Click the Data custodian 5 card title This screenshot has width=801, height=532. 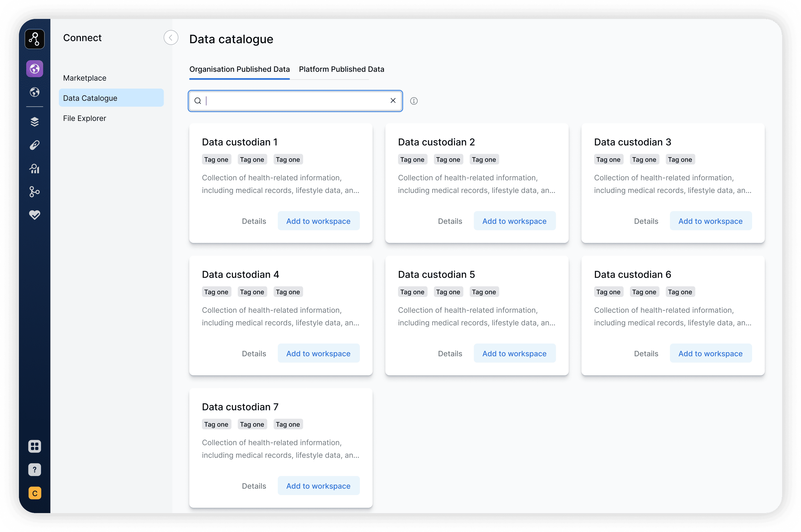437,274
